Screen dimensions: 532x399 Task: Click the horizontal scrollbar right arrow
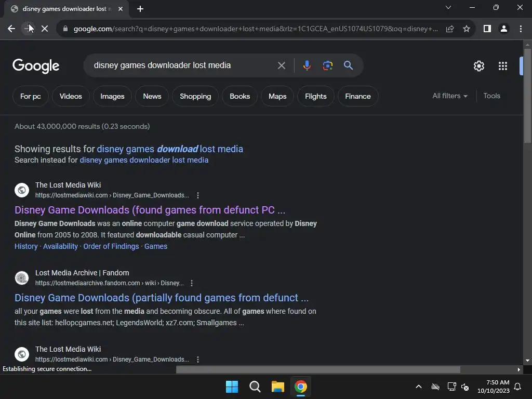518,369
